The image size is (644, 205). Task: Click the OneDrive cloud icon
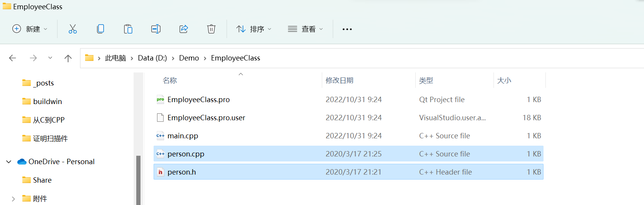22,161
